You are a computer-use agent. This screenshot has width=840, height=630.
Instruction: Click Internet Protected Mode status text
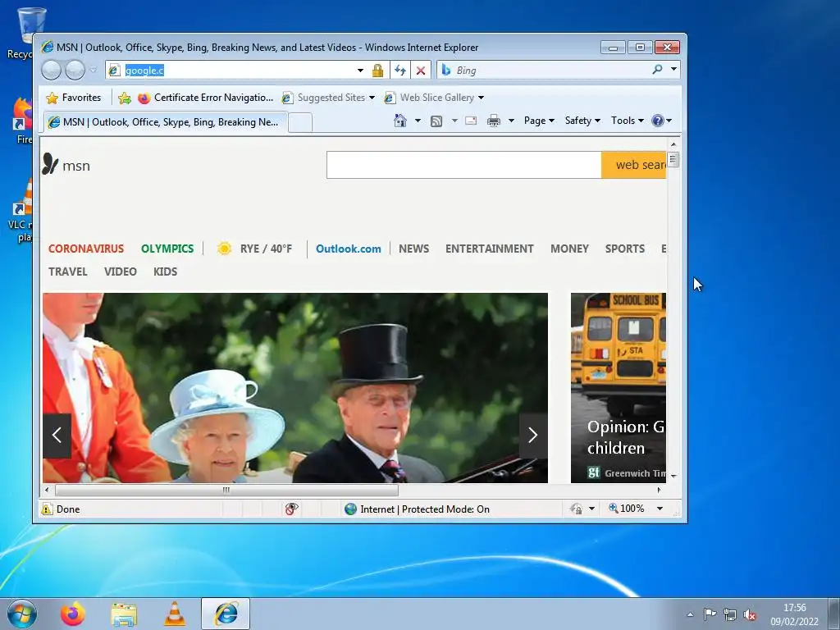pyautogui.click(x=425, y=509)
